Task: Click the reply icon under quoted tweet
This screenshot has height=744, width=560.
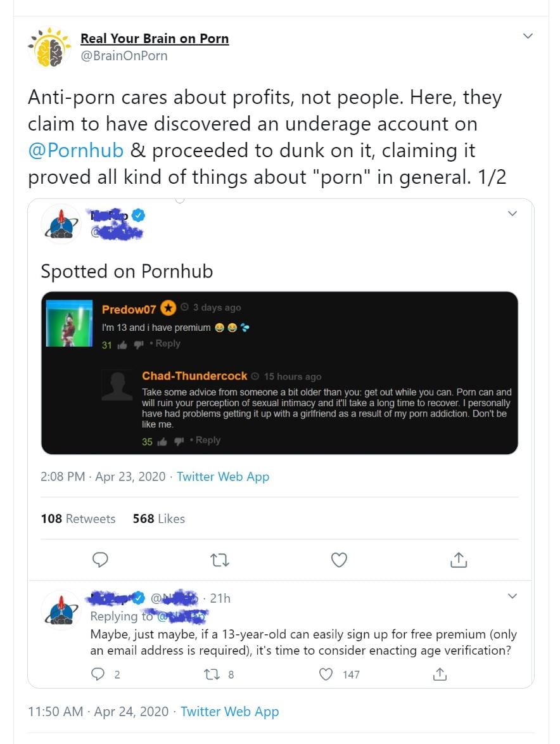Action: [101, 560]
